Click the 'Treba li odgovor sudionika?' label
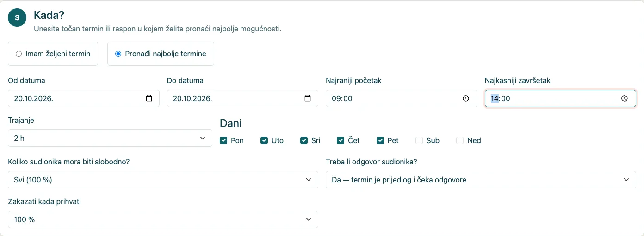This screenshot has width=644, height=236. 372,162
